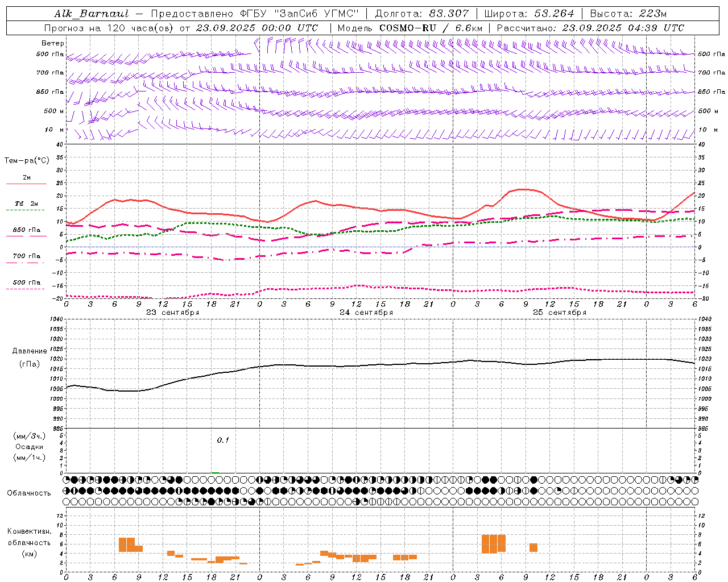Select the dashed Td 2м legend line sample
Image resolution: width=728 pixels, height=582 pixels.
tap(25, 210)
